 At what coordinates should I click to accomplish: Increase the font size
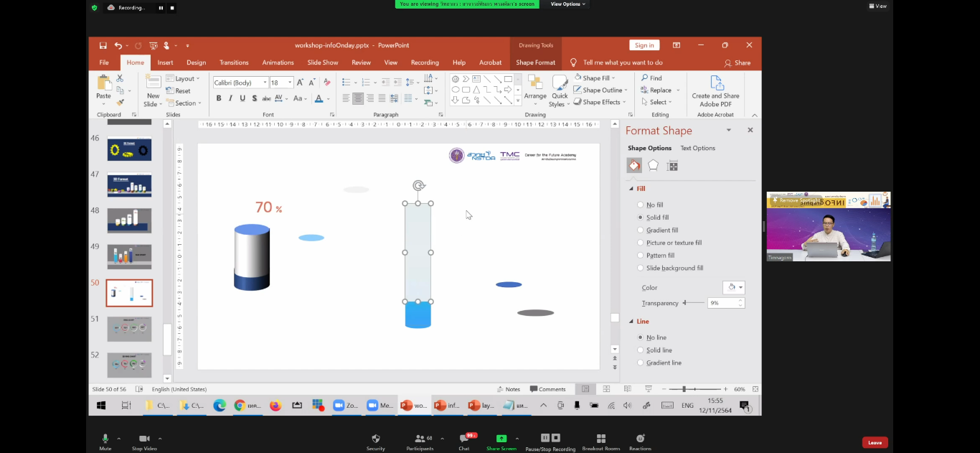point(301,83)
